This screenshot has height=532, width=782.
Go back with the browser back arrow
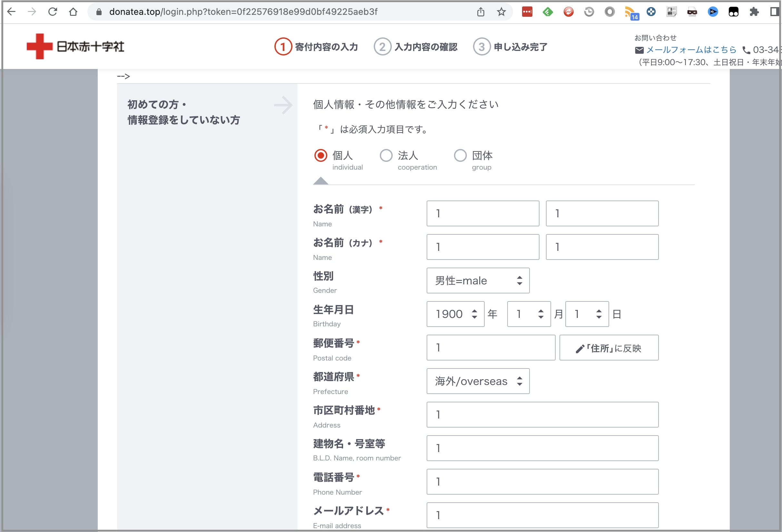[11, 12]
